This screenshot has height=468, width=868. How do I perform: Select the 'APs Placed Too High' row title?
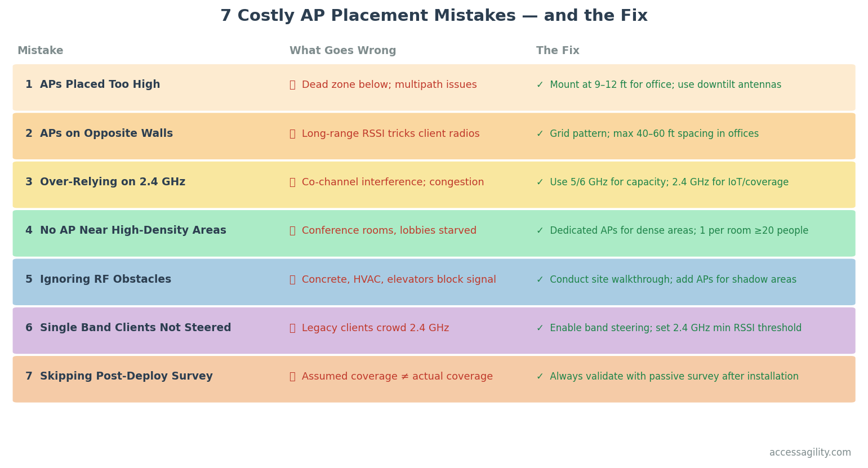pyautogui.click(x=100, y=85)
